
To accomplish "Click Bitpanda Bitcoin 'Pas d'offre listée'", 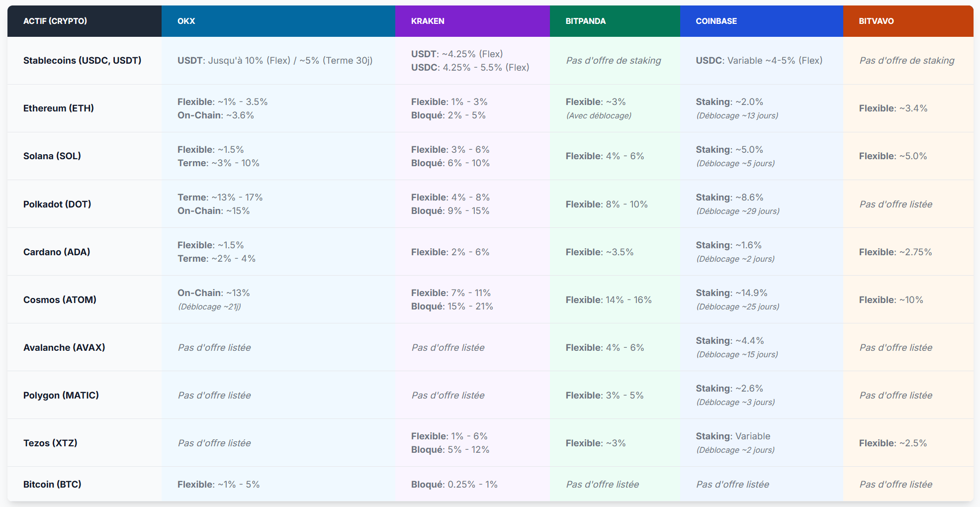I will pyautogui.click(x=603, y=485).
